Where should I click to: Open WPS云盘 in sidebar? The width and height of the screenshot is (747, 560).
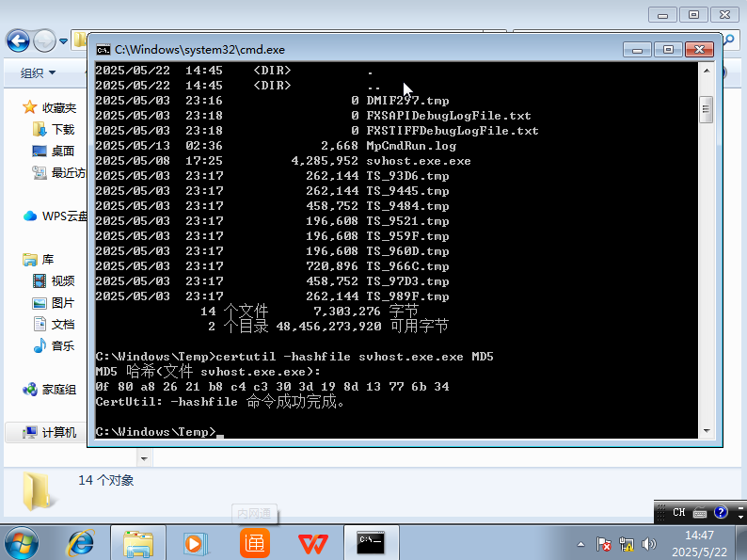tap(64, 216)
